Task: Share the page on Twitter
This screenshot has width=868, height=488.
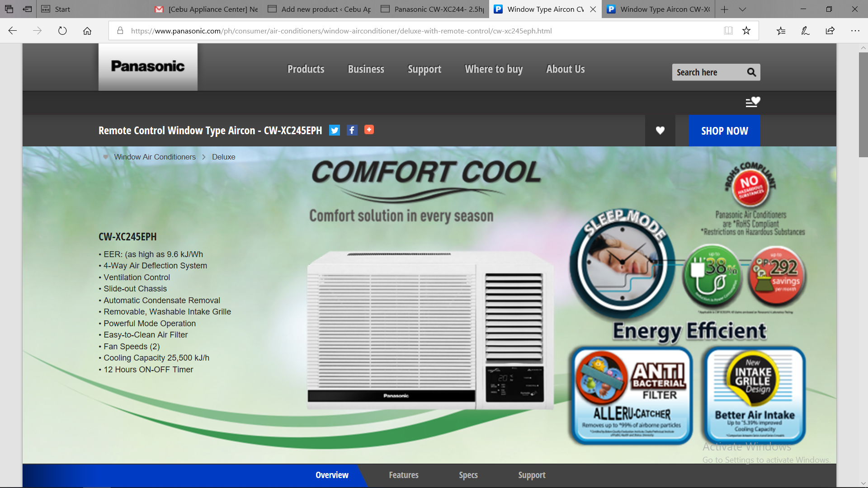Action: click(x=335, y=130)
